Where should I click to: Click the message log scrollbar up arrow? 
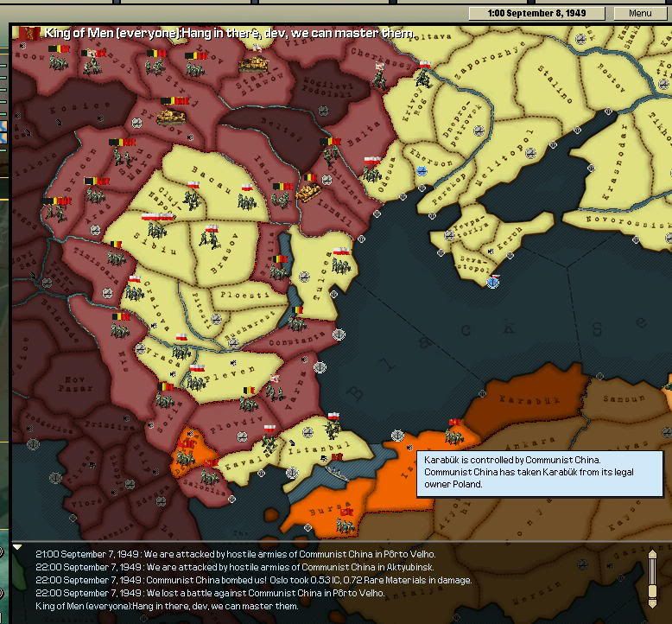(x=652, y=555)
